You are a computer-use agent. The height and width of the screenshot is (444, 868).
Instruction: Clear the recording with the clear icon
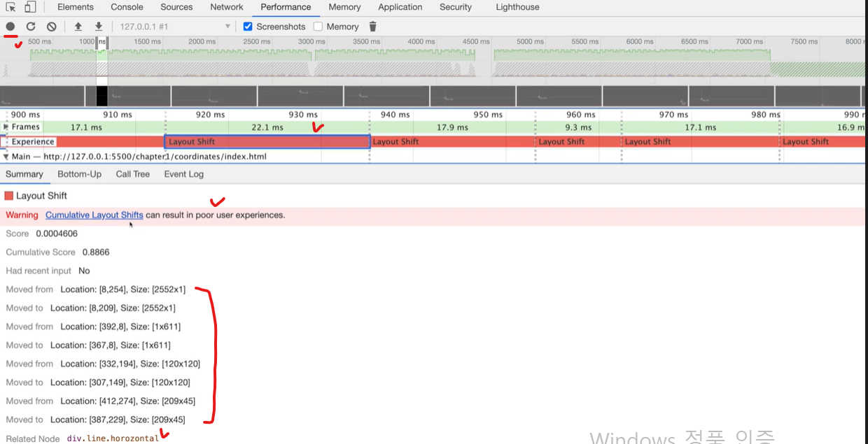[51, 27]
